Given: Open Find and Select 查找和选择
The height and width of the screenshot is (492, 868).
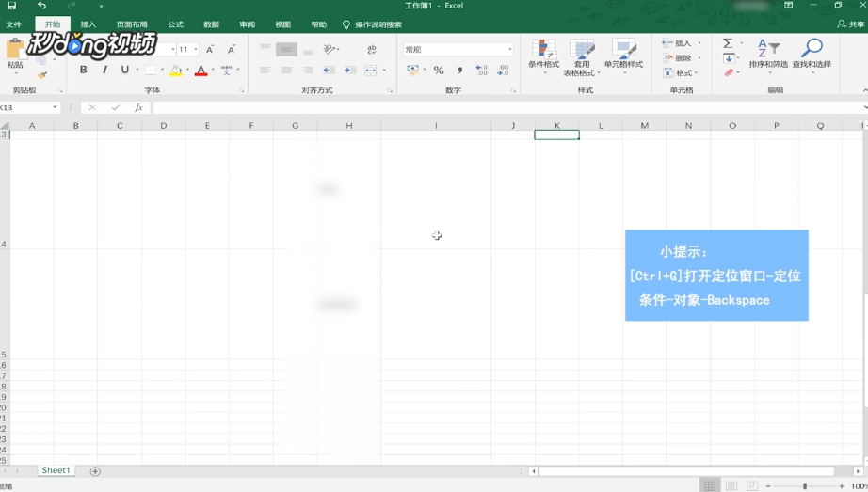Looking at the screenshot, I should point(812,55).
